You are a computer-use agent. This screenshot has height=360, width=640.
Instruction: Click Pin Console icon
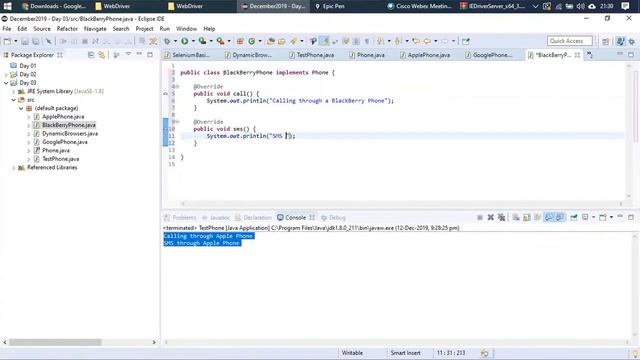574,218
